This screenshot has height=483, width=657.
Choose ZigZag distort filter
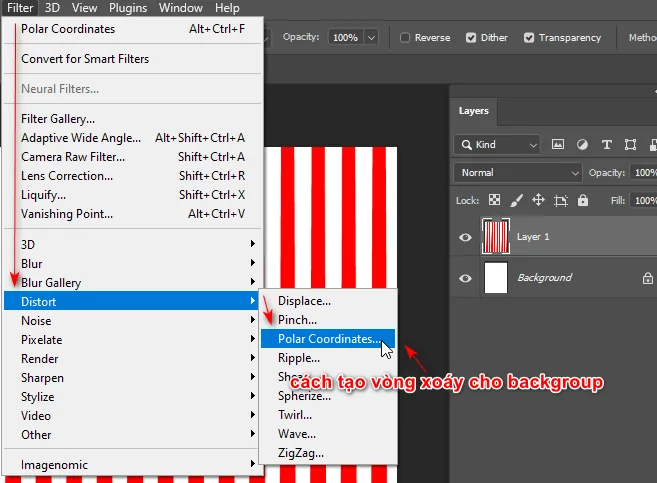tap(328, 453)
